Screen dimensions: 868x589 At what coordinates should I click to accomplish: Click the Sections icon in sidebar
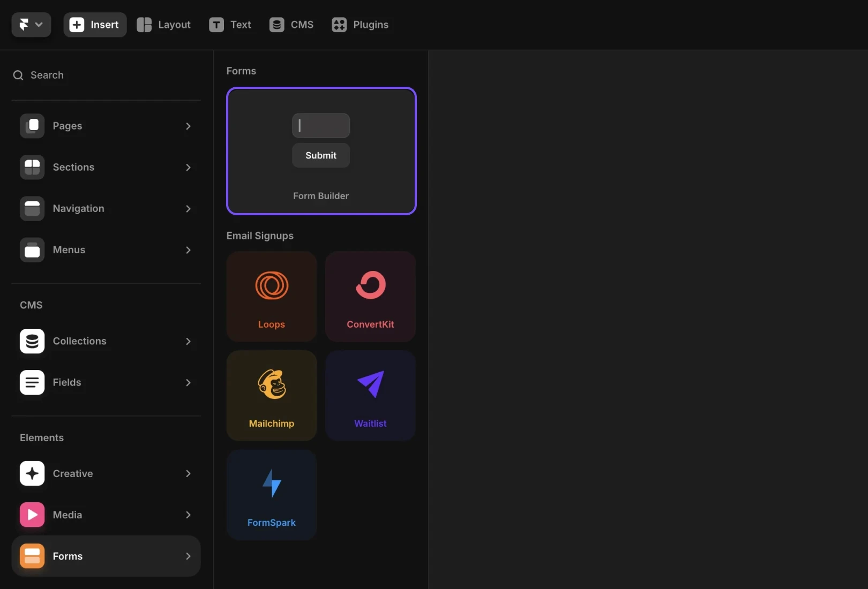pos(32,167)
